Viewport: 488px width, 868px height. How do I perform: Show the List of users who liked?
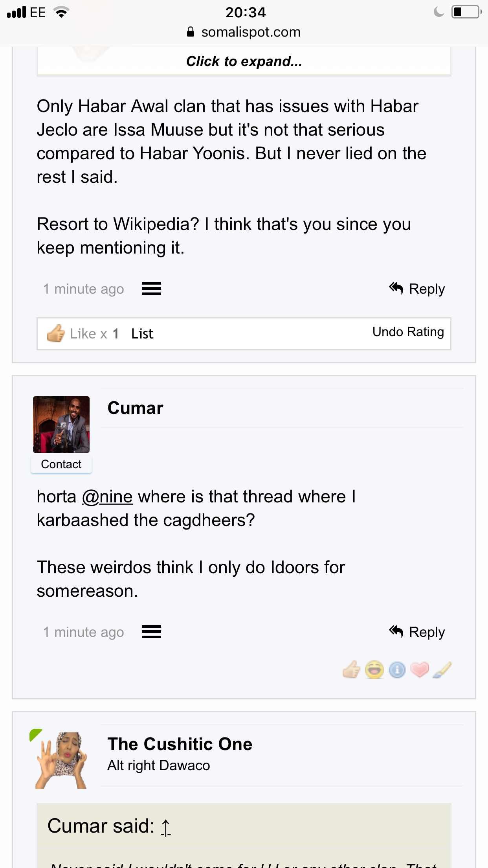coord(142,334)
